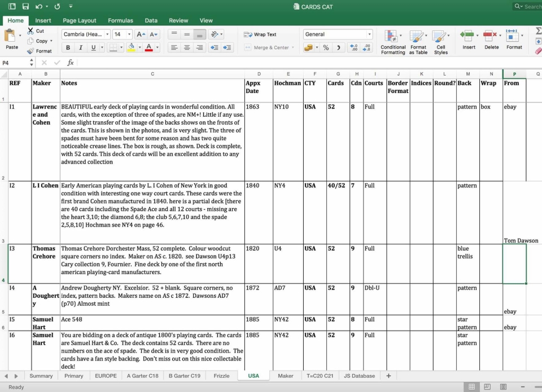Switch to the Summary sheet tab
Viewport: 542px width, 392px height.
41,376
